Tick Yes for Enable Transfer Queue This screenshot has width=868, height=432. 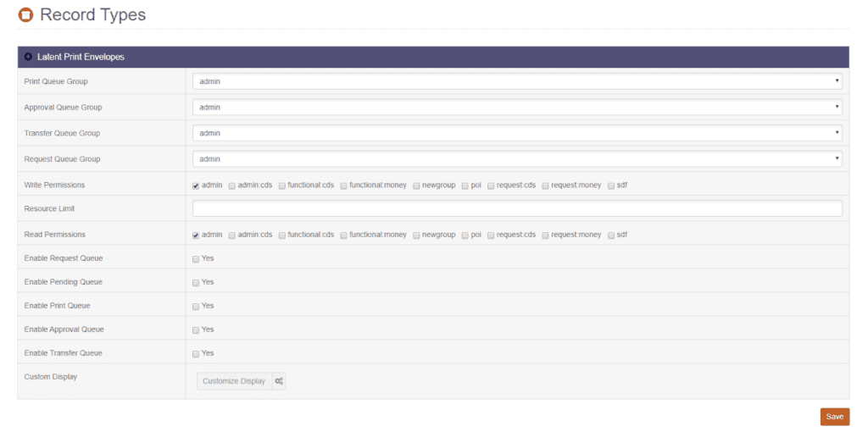(196, 354)
